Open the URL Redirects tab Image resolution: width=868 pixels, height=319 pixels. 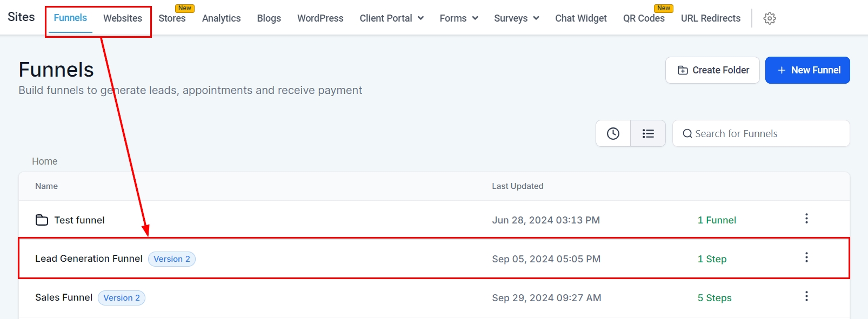(x=710, y=18)
